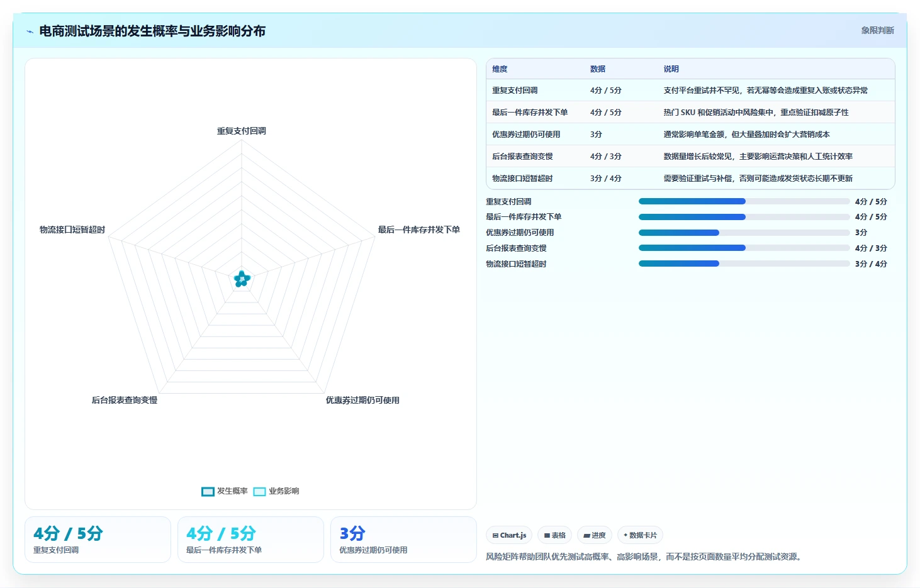Image resolution: width=920 pixels, height=588 pixels.
Task: Open the 优惠券过期仍可使用 3分 summary card
Action: point(403,540)
